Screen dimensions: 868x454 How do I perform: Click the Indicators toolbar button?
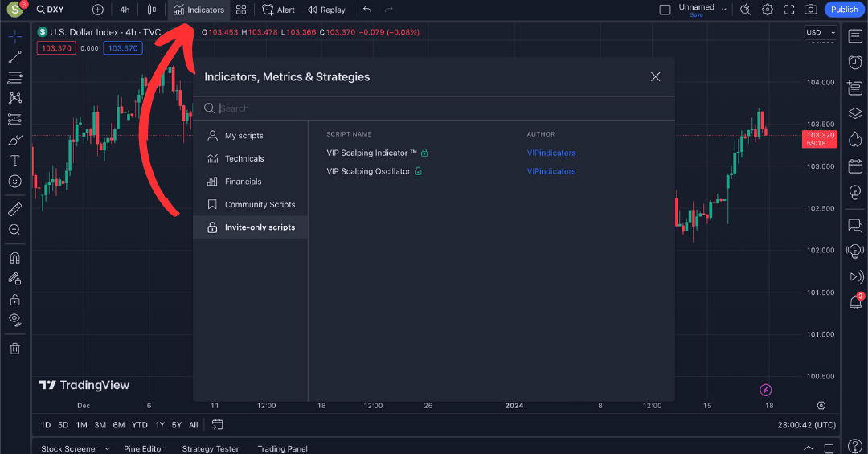pos(199,10)
